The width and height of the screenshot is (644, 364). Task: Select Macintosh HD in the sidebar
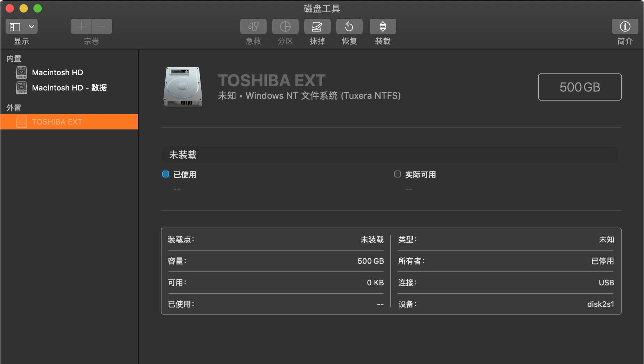tap(57, 72)
